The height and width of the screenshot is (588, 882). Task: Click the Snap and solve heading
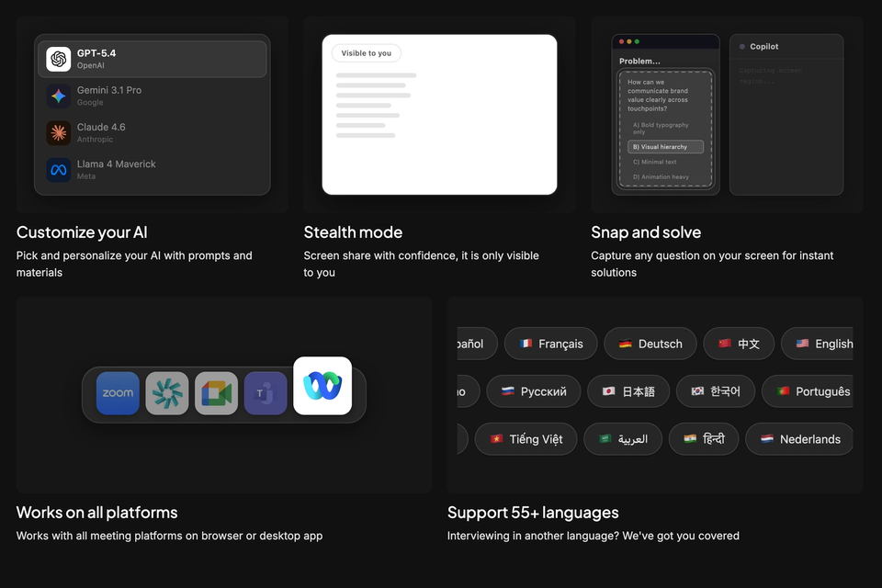point(646,232)
